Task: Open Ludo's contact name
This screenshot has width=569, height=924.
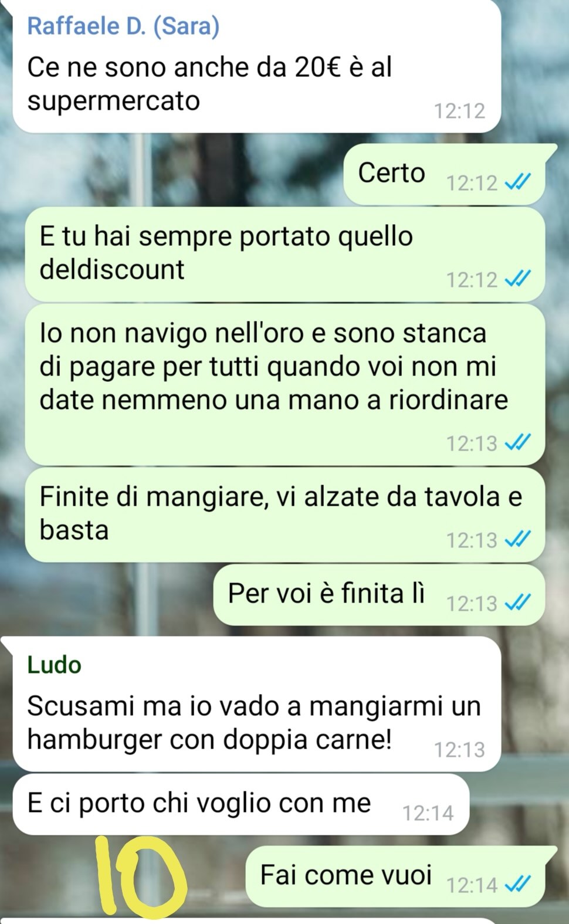Action: point(54,665)
